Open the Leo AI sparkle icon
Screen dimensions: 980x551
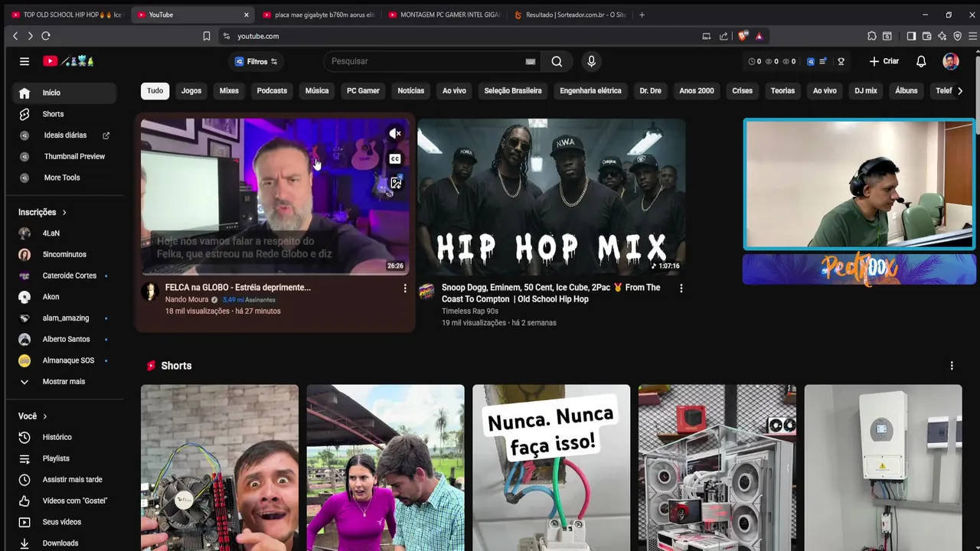point(942,36)
